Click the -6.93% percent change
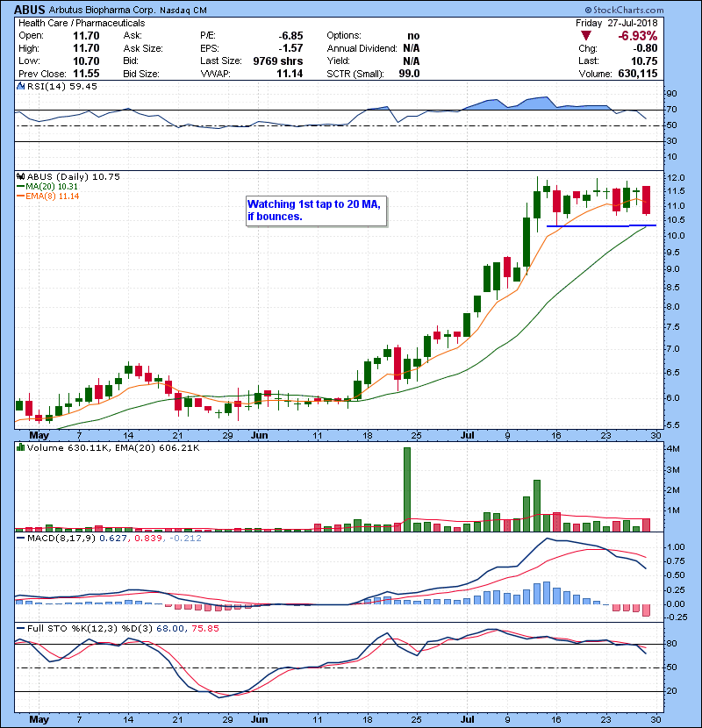Viewport: 702px width, 728px height. (637, 36)
